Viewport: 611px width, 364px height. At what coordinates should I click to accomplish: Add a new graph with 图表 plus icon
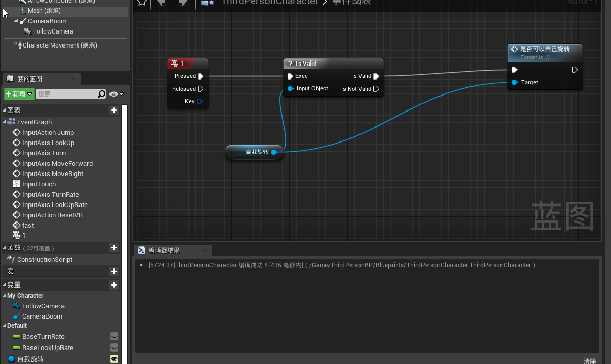pos(114,110)
